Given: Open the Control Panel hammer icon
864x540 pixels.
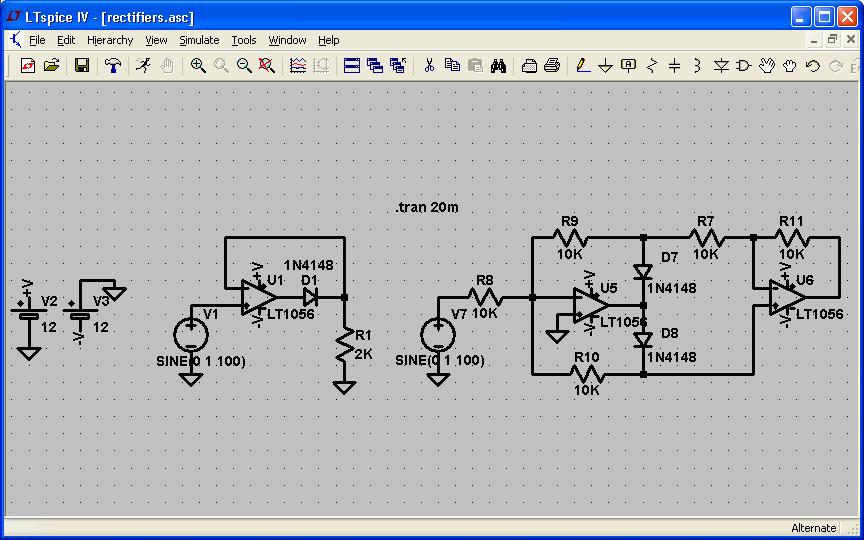Looking at the screenshot, I should (x=113, y=66).
